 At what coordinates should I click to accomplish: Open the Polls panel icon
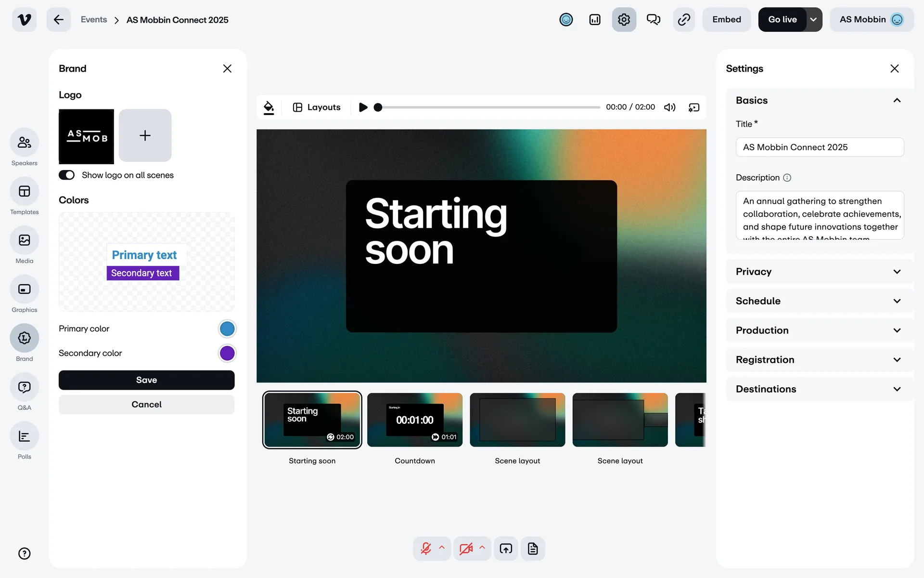click(24, 436)
